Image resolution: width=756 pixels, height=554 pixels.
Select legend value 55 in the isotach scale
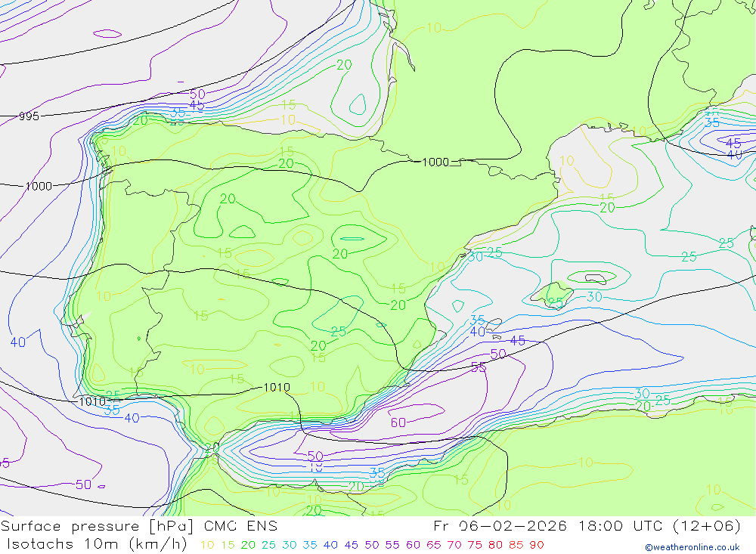[392, 545]
